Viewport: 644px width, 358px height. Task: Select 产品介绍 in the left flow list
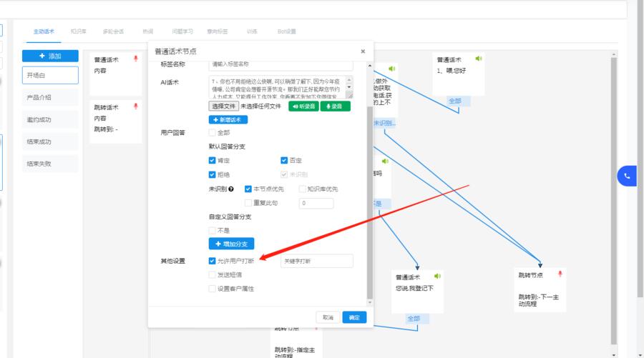39,97
